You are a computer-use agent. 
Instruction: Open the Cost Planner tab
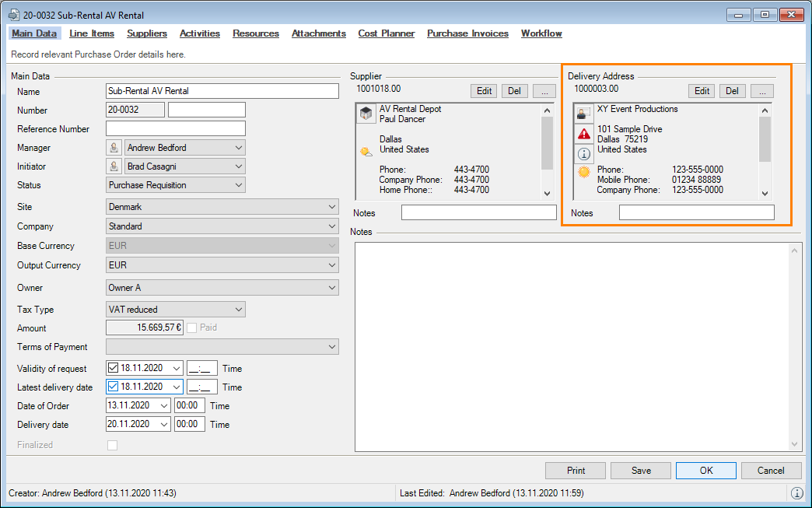point(386,33)
